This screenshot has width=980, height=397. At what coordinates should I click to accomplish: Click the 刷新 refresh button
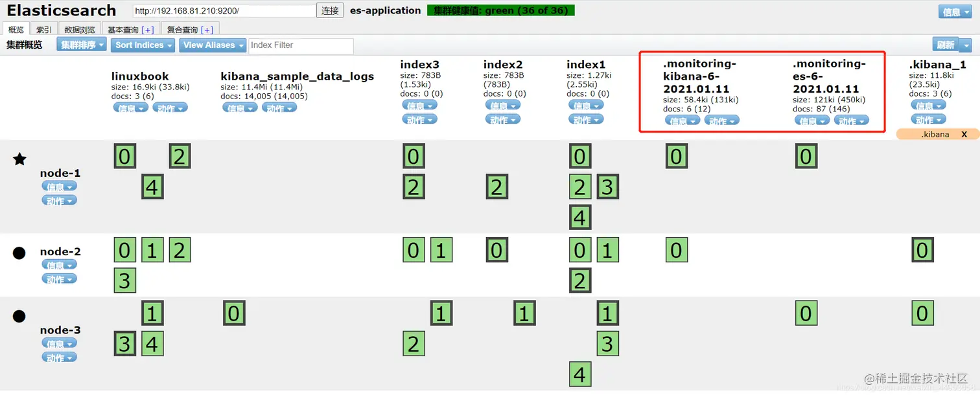click(946, 45)
